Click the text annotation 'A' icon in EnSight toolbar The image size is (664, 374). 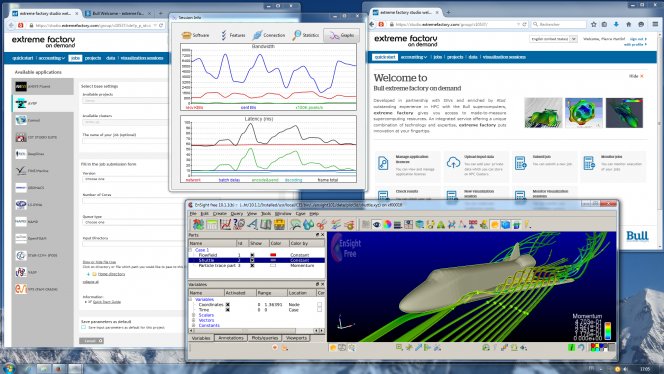click(252, 224)
